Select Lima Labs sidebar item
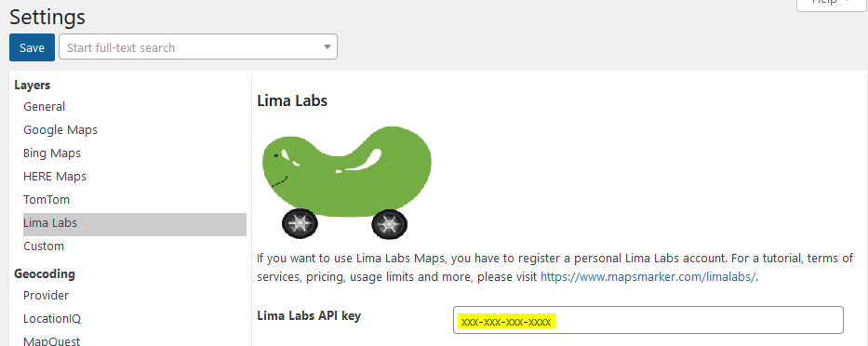Viewport: 868px width, 346px height. [135, 223]
